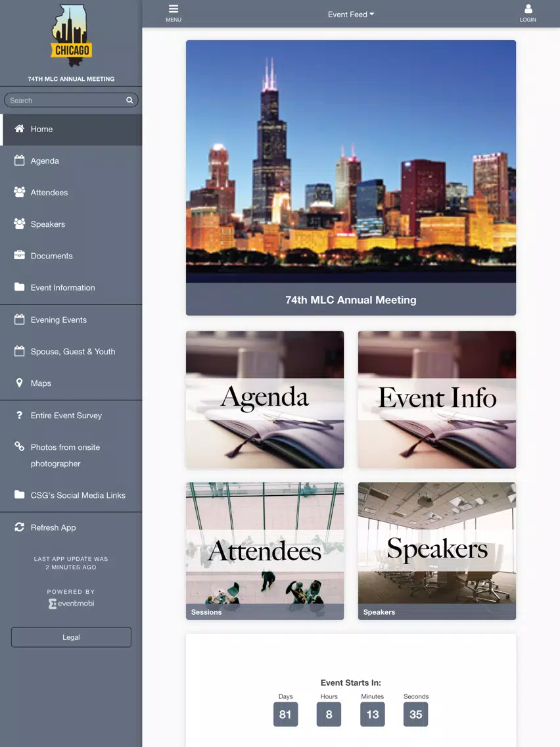
Task: Open the hamburger MENU icon
Action: (174, 9)
